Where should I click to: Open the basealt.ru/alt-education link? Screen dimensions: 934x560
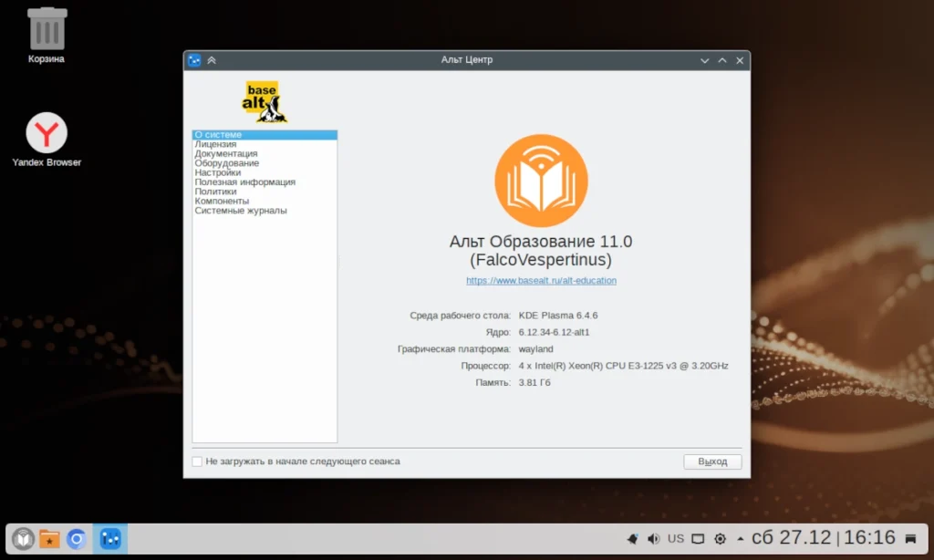click(541, 281)
